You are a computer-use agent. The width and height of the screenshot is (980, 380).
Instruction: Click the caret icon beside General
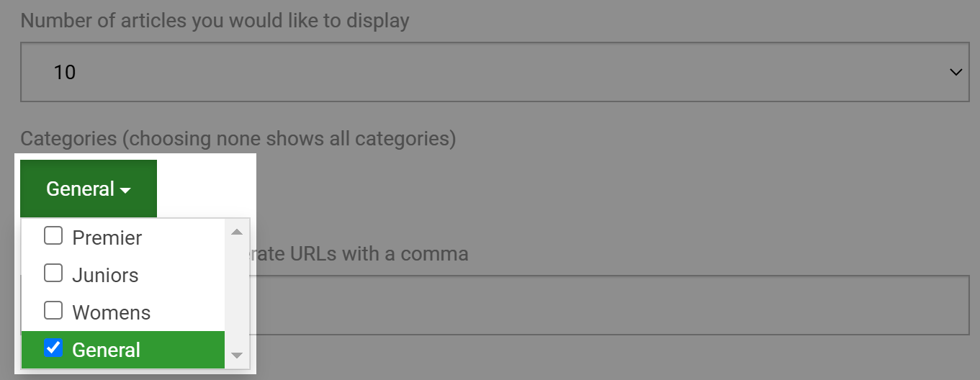[x=125, y=191]
